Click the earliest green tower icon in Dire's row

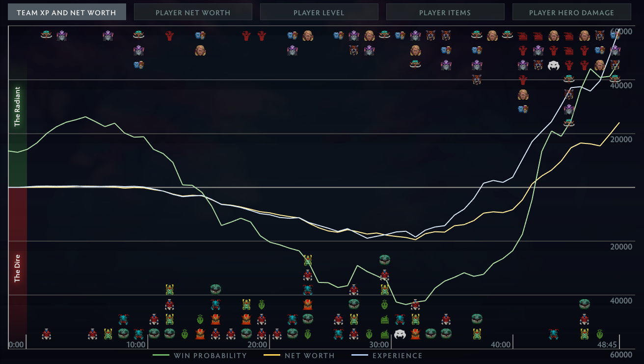(x=185, y=334)
